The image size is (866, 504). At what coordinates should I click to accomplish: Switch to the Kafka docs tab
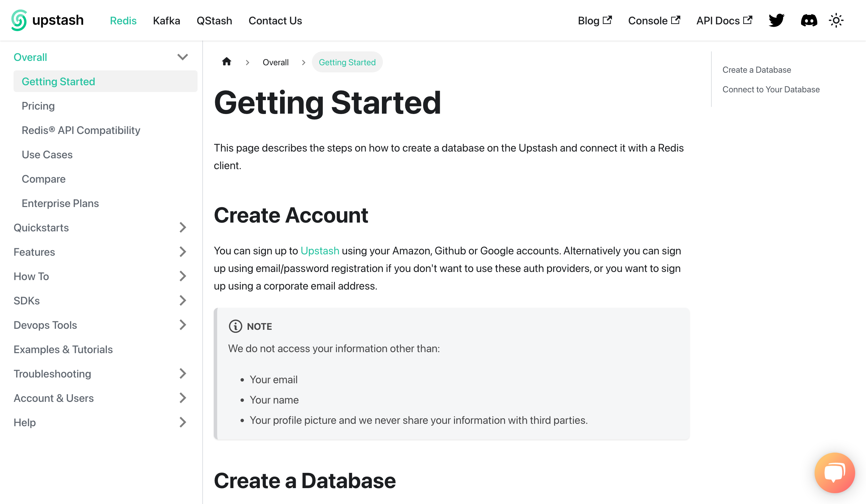pos(166,21)
